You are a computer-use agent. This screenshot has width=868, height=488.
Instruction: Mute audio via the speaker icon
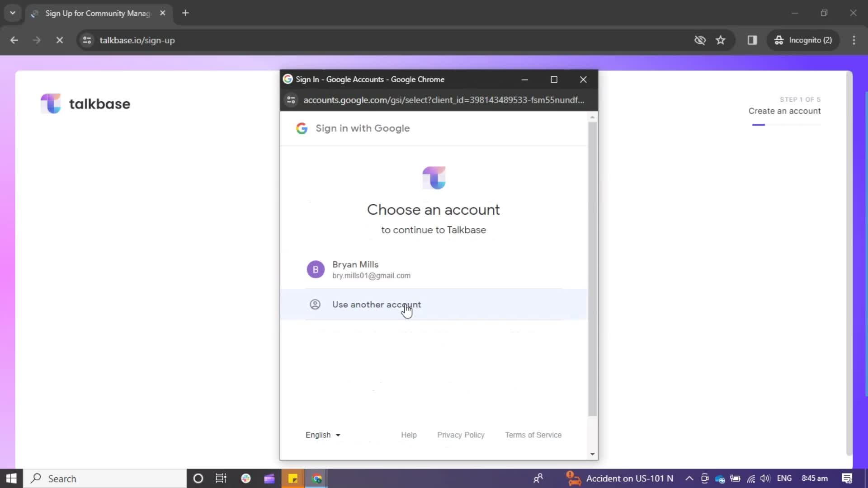coord(765,478)
